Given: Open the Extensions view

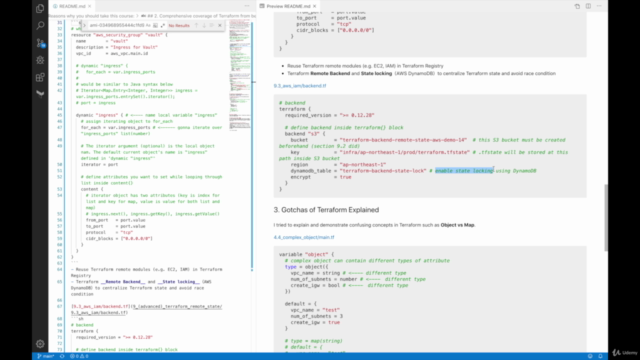Looking at the screenshot, I should tap(40, 77).
